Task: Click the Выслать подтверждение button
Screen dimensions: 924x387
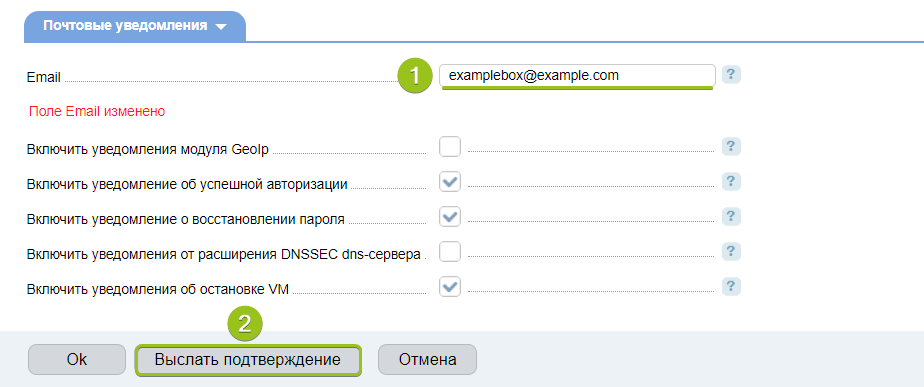Action: [x=248, y=359]
